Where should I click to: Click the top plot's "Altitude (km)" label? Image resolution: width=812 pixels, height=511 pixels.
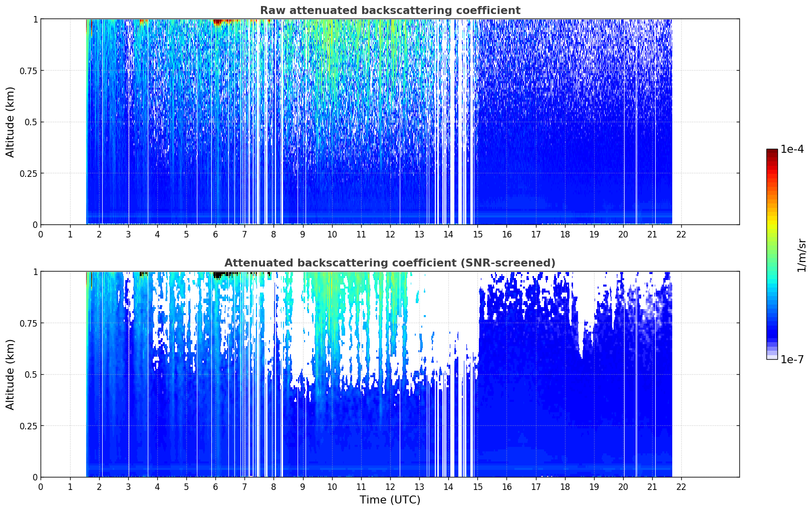(11, 122)
